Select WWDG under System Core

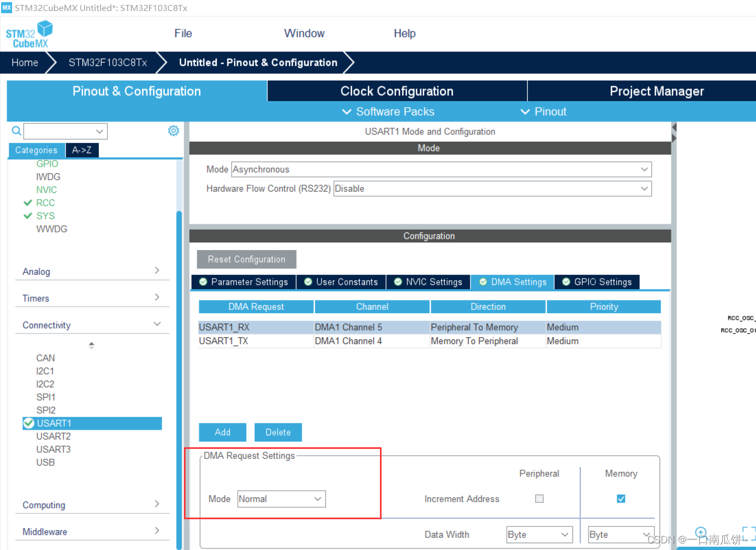point(52,229)
